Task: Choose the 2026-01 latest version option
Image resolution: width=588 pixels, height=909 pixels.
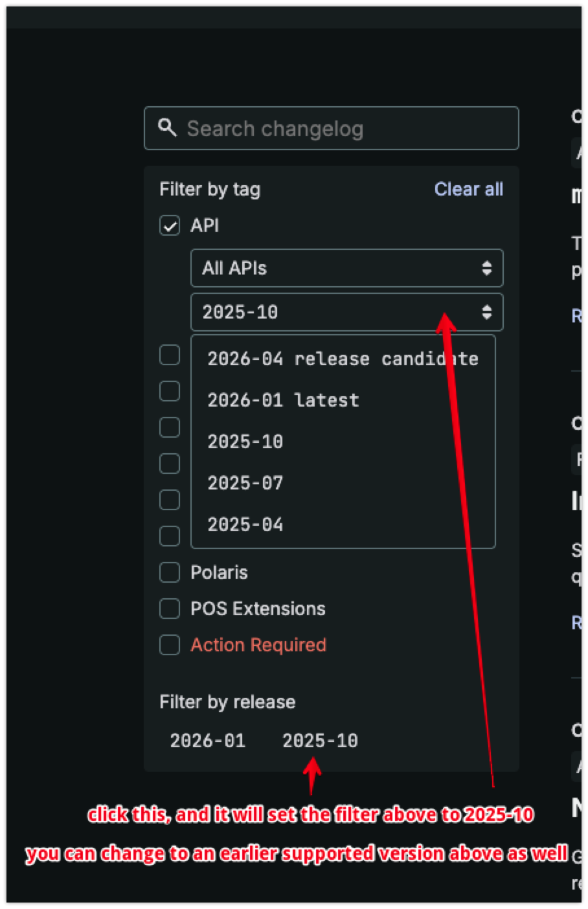Action: tap(283, 400)
